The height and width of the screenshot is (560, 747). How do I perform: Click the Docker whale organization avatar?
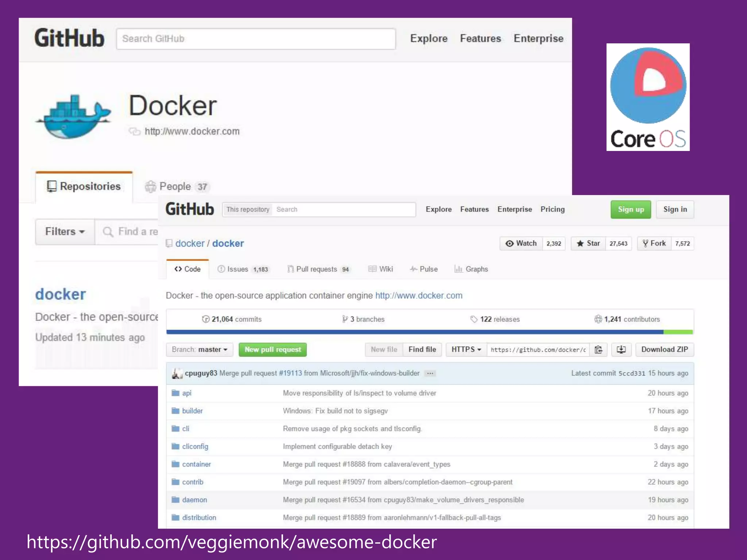click(73, 117)
